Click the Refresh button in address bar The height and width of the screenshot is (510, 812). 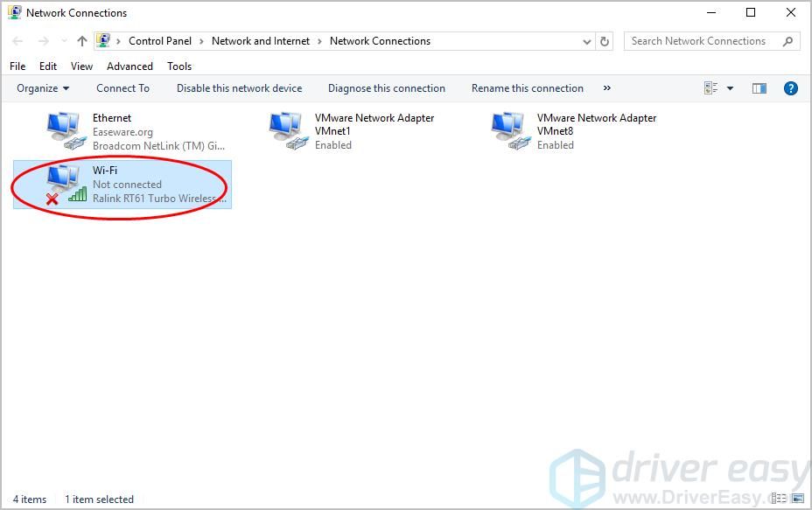(x=605, y=41)
